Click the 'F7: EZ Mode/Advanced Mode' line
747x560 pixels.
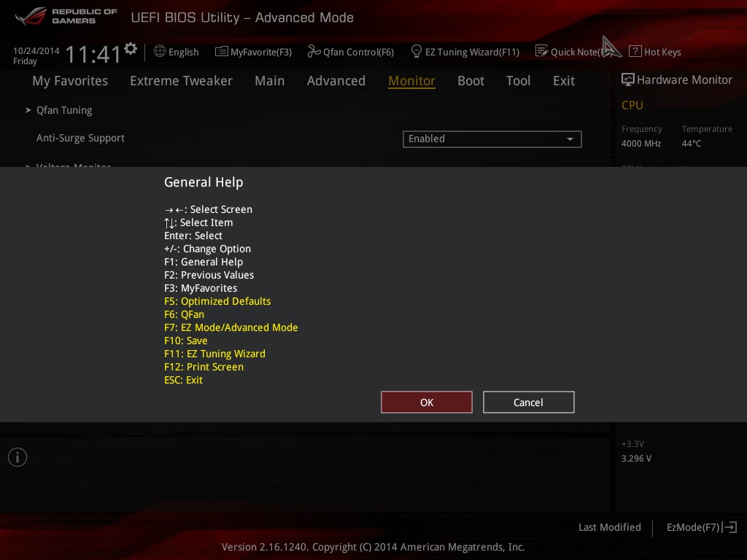[231, 327]
